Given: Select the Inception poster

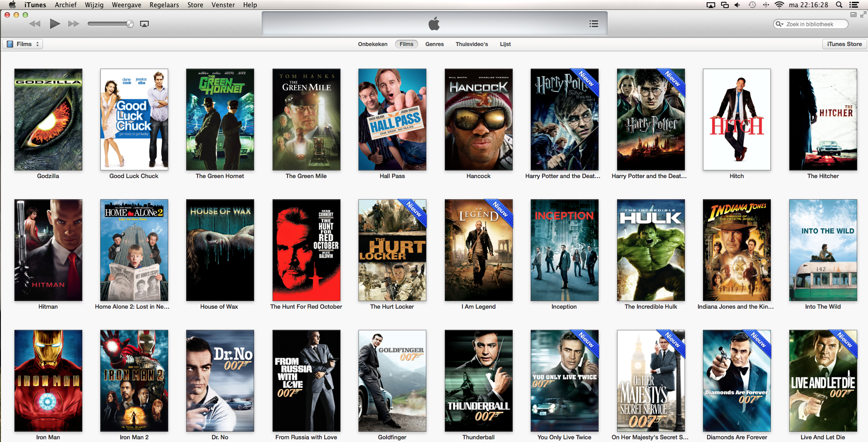Looking at the screenshot, I should pyautogui.click(x=565, y=250).
